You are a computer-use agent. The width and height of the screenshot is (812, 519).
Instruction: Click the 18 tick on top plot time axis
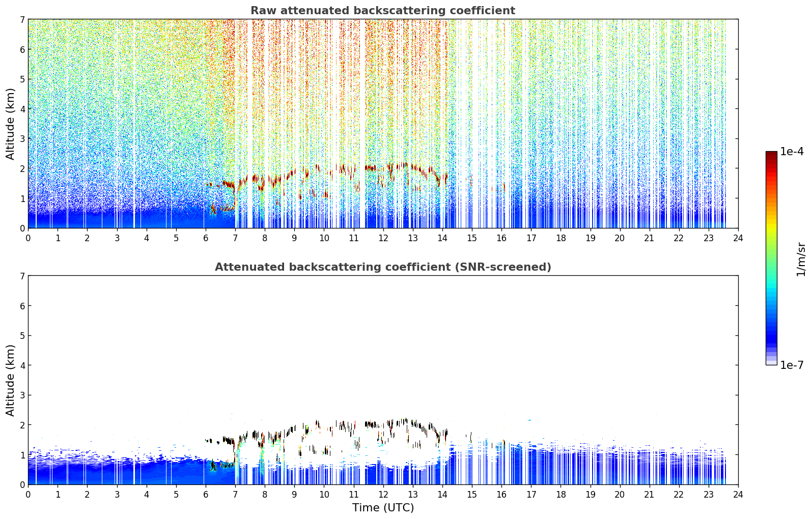[x=561, y=238]
